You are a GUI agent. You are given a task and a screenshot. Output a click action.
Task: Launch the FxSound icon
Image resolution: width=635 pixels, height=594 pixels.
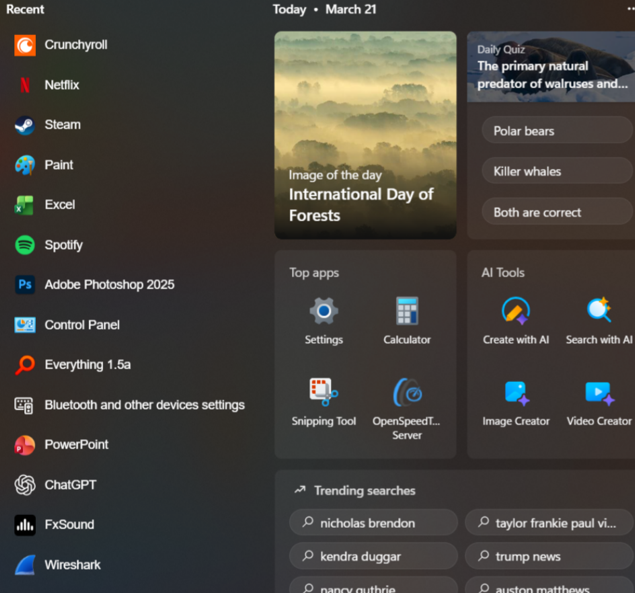click(x=25, y=525)
